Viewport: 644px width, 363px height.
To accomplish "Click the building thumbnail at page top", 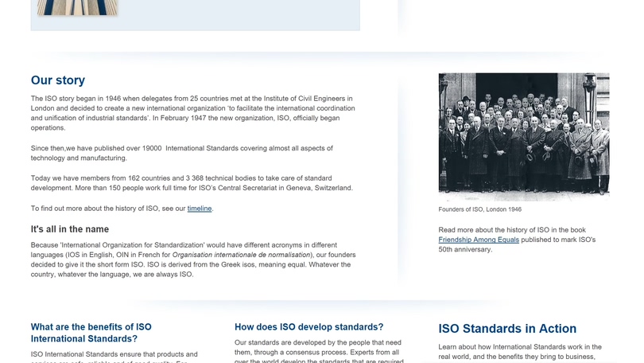I will coord(78,7).
